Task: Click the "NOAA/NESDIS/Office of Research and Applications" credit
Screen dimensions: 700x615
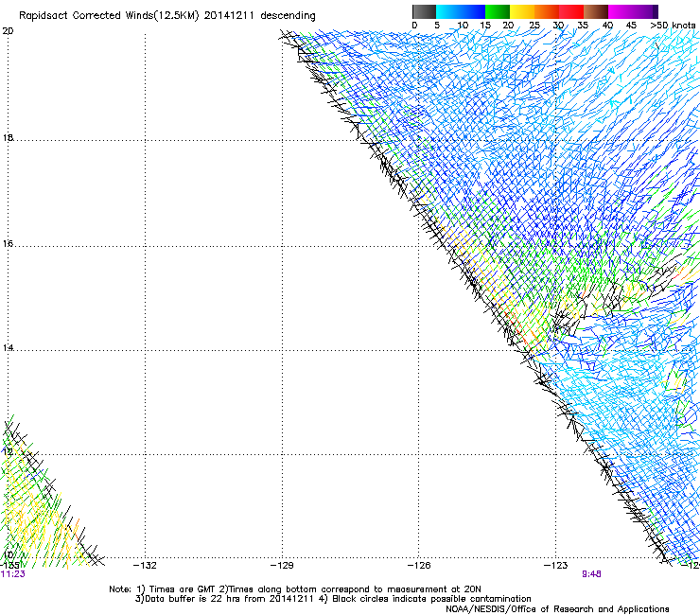Action: pos(557,609)
